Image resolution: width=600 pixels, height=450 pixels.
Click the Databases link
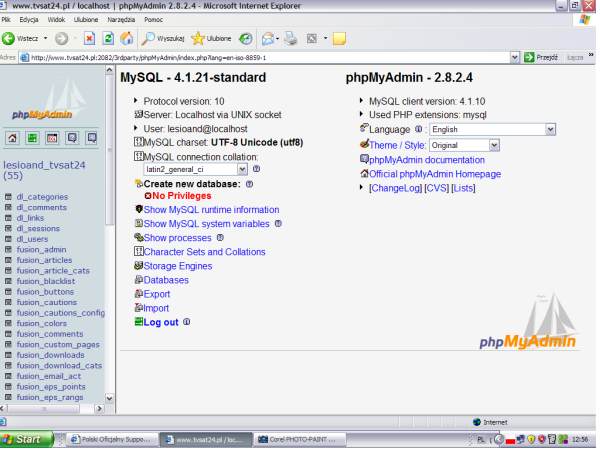(166, 280)
